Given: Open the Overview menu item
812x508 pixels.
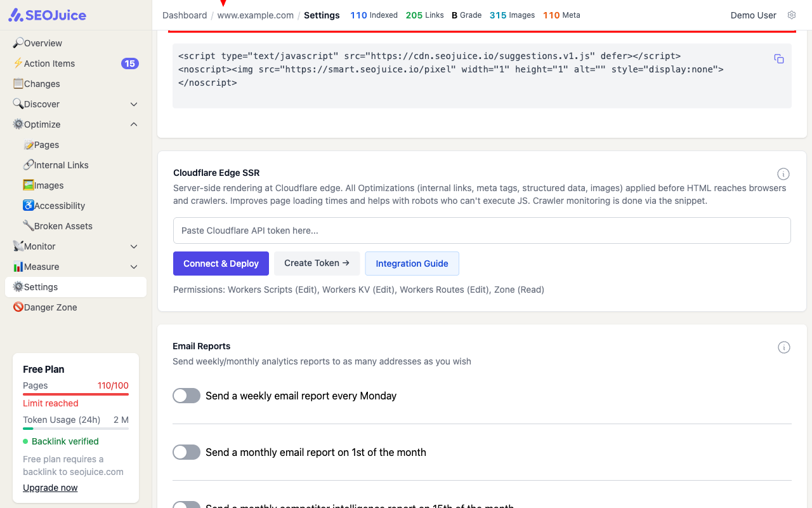Looking at the screenshot, I should 75,43.
